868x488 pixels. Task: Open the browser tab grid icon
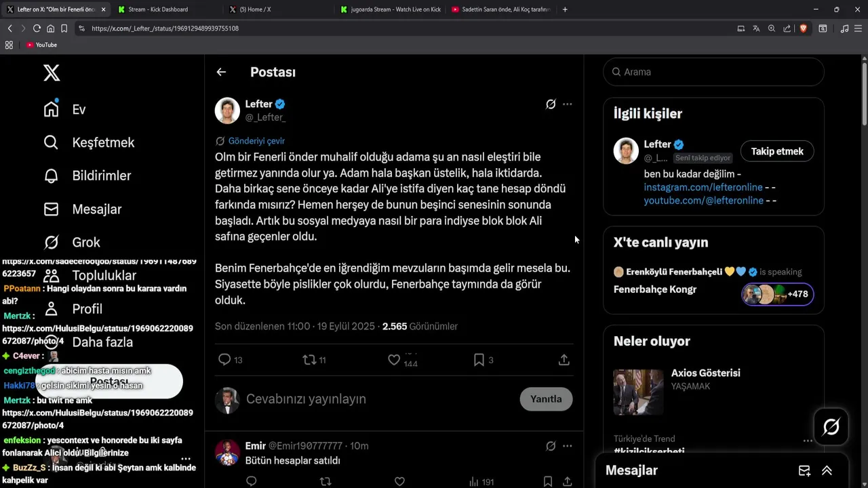[x=9, y=45]
